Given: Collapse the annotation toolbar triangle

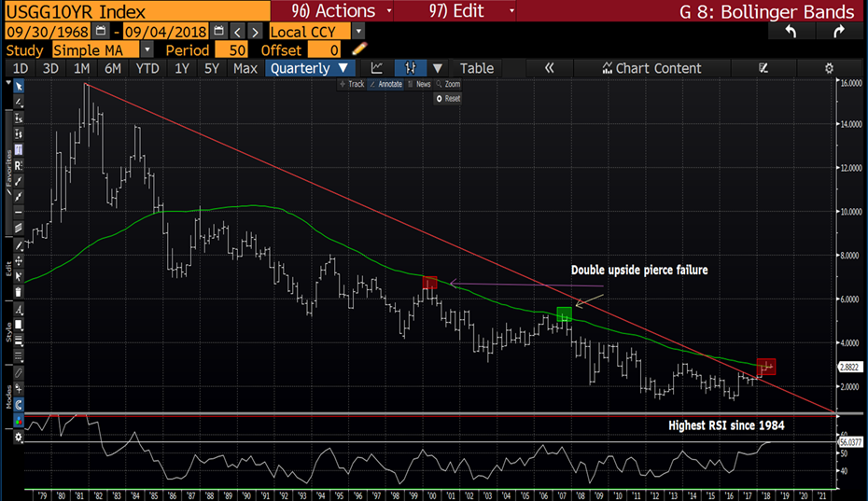Looking at the screenshot, I should pyautogui.click(x=8, y=83).
